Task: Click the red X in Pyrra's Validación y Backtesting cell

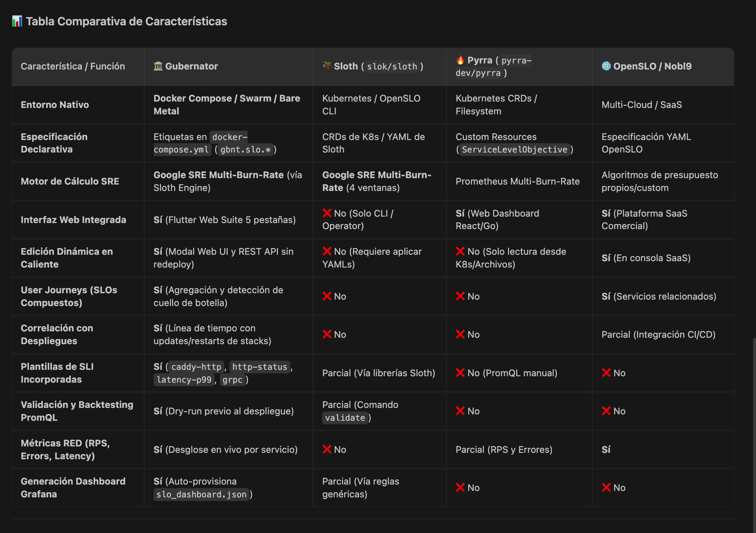Action: coord(460,411)
